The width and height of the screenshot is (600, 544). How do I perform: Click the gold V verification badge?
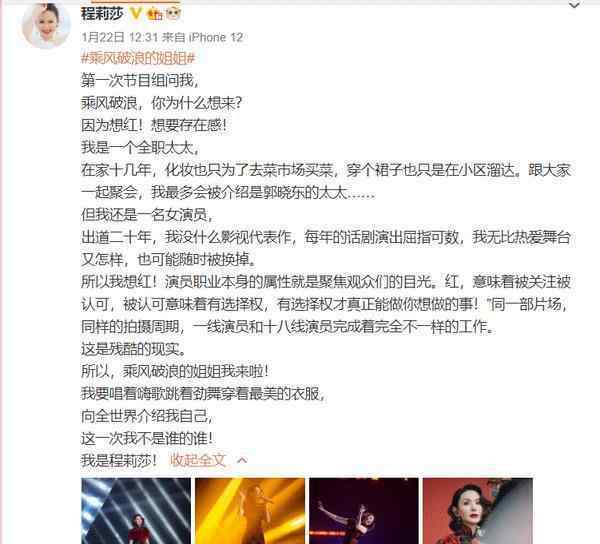click(136, 14)
